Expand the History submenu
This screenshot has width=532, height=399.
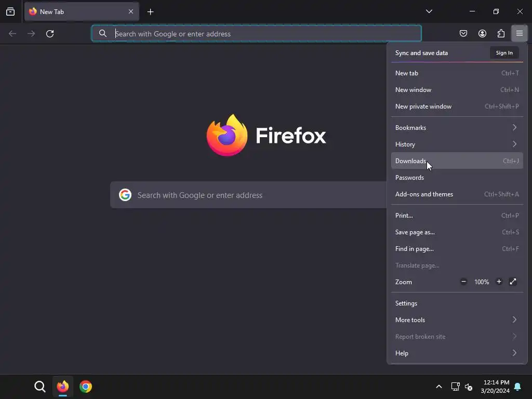tap(457, 144)
